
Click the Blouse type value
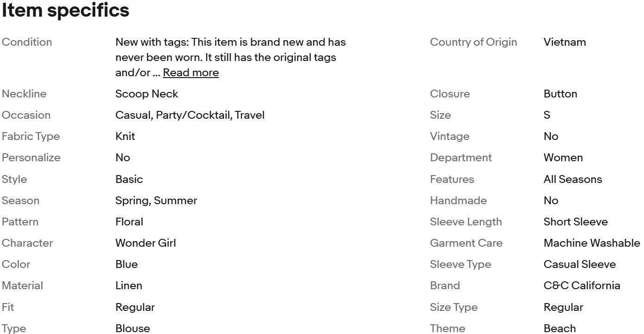[132, 328]
